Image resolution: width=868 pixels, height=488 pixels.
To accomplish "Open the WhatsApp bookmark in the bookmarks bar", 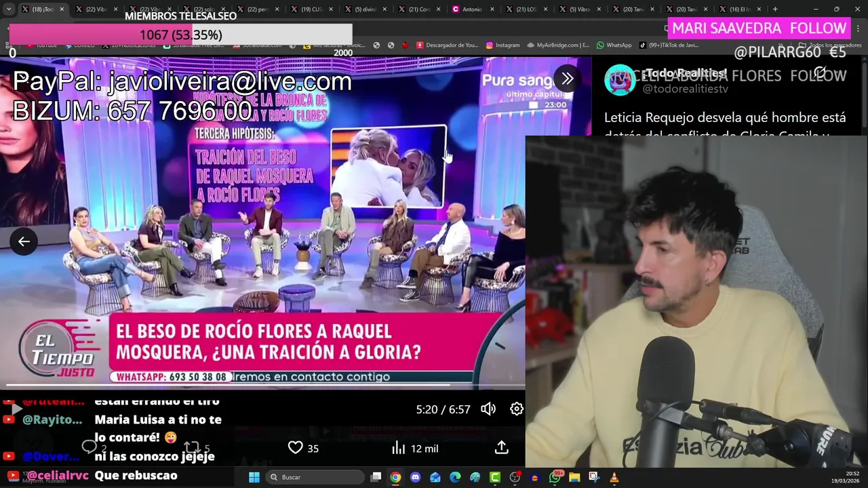I will coord(614,45).
